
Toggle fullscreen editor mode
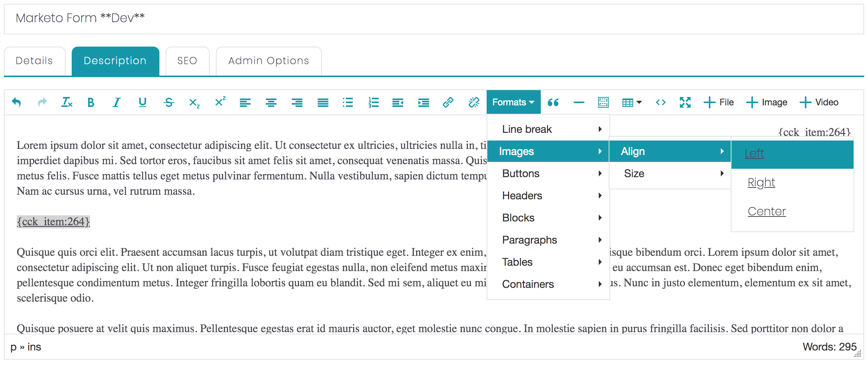[x=685, y=102]
